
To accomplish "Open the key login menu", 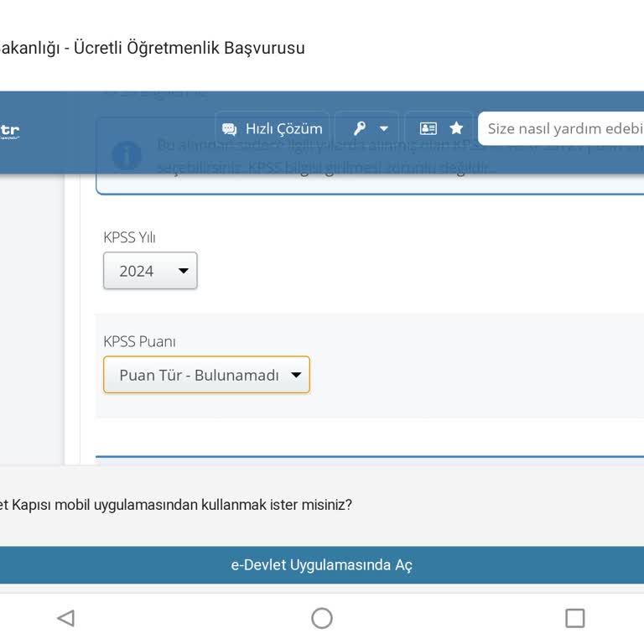I will click(366, 128).
